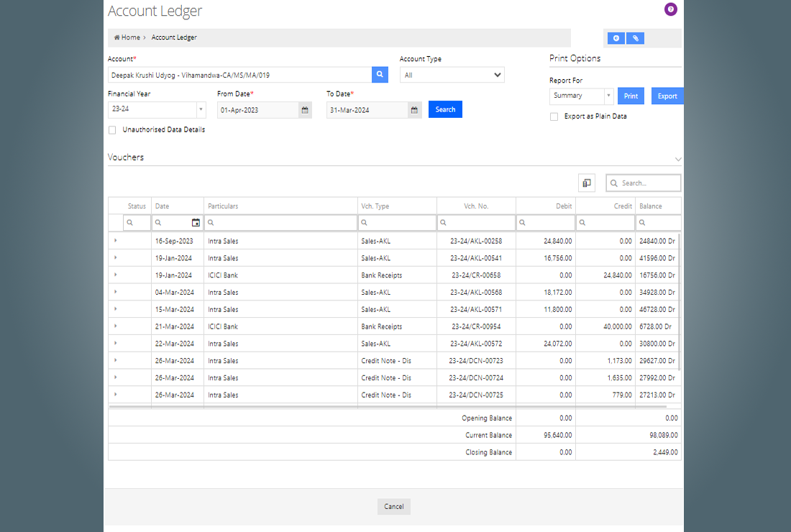
Task: Expand the 04-Mar-2024 voucher row
Action: [x=116, y=292]
